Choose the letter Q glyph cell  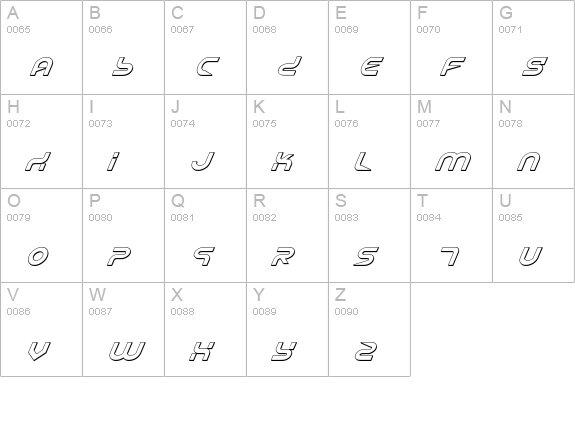(205, 235)
